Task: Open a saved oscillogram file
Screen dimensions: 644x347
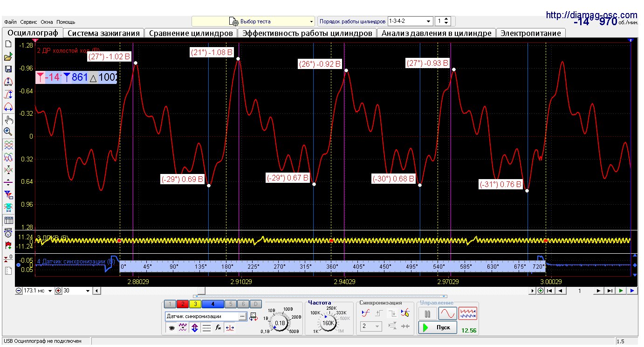Action: tap(8, 56)
